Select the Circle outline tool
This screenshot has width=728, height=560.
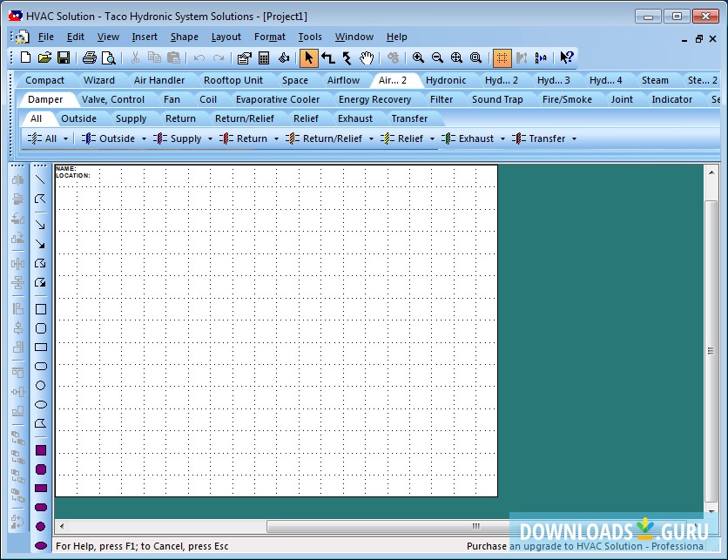[41, 386]
